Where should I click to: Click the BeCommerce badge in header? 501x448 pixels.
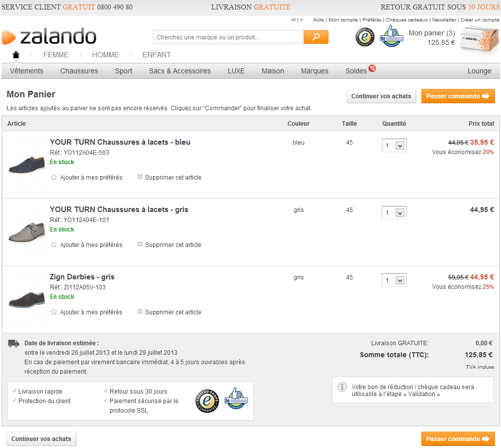point(391,37)
